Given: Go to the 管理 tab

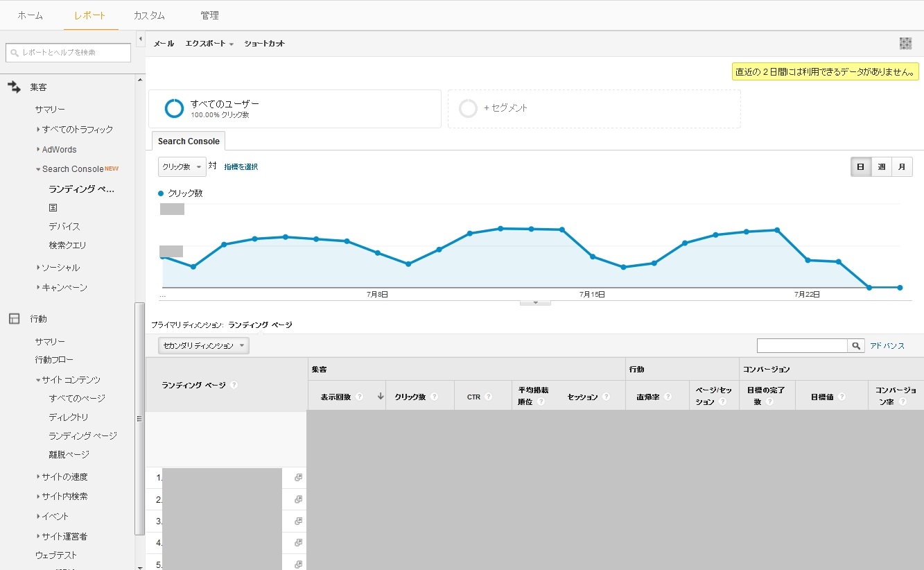Looking at the screenshot, I should pyautogui.click(x=209, y=15).
